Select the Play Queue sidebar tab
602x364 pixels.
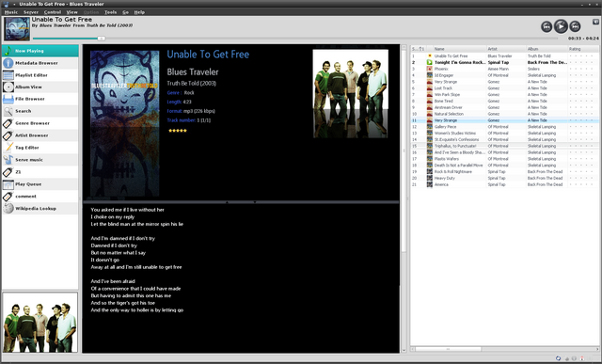40,184
